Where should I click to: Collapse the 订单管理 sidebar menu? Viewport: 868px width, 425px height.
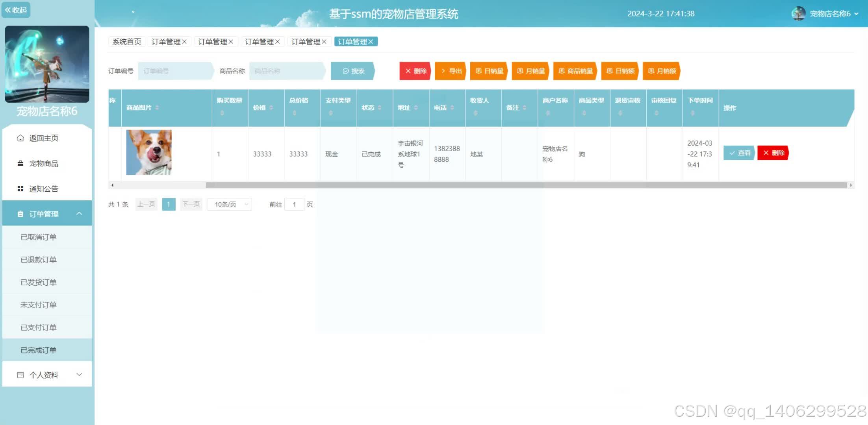[x=79, y=214]
